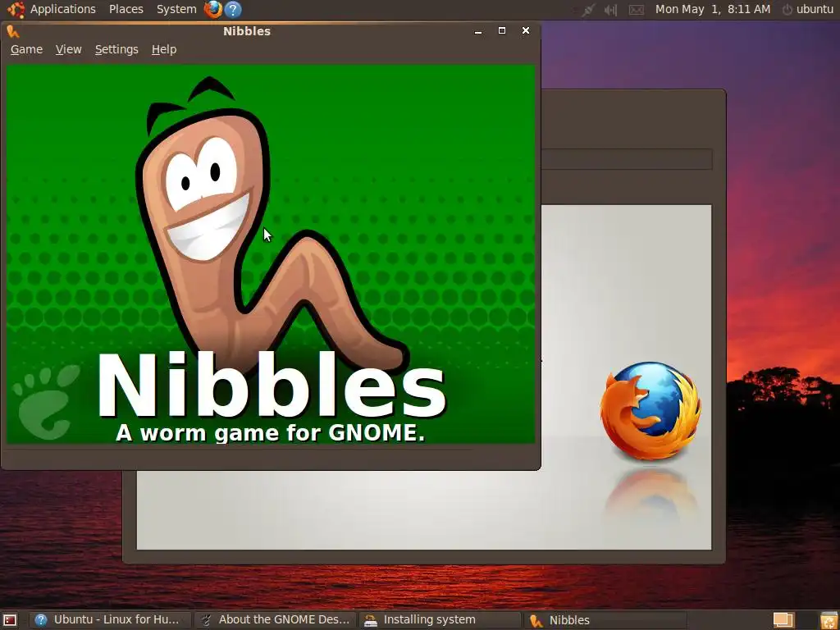Click the network connection status icon

588,10
